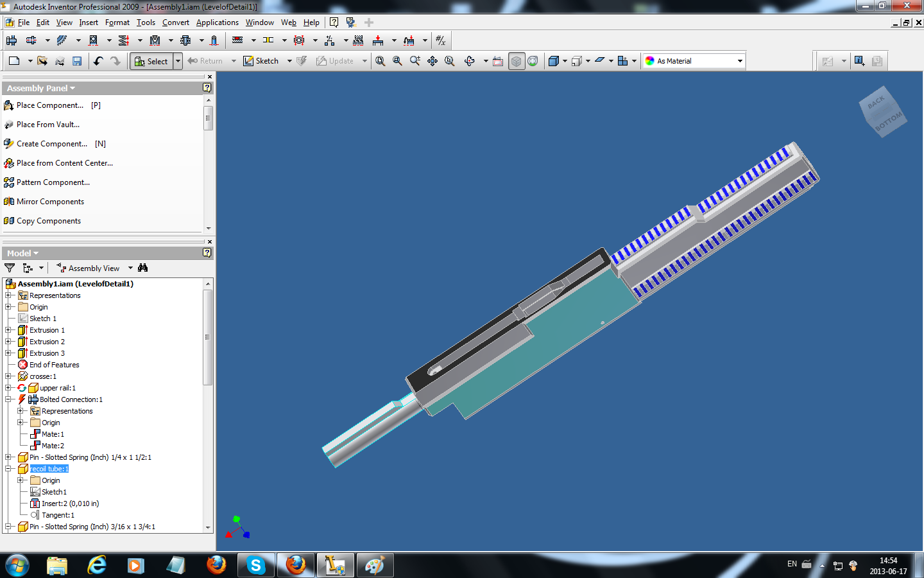Undo the last action

click(x=98, y=61)
